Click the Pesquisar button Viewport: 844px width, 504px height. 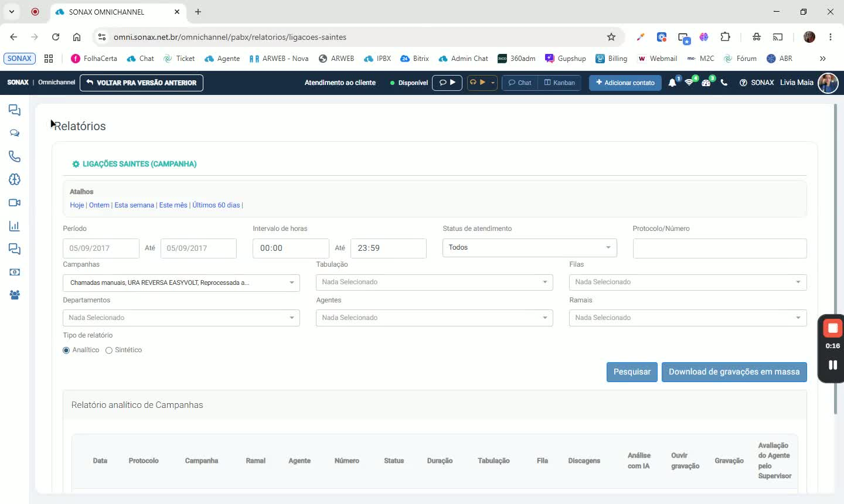[632, 372]
